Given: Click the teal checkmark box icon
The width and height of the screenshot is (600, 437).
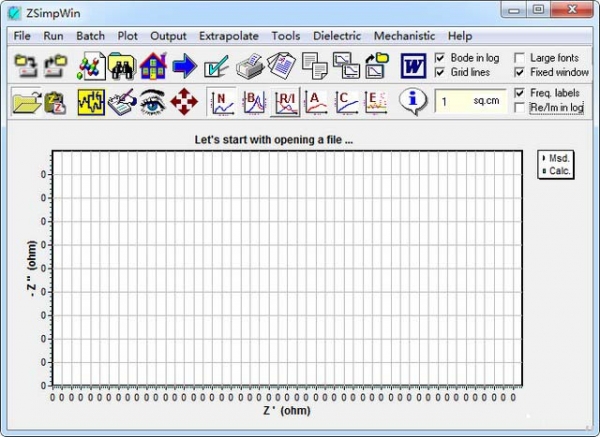Looking at the screenshot, I should pos(216,66).
